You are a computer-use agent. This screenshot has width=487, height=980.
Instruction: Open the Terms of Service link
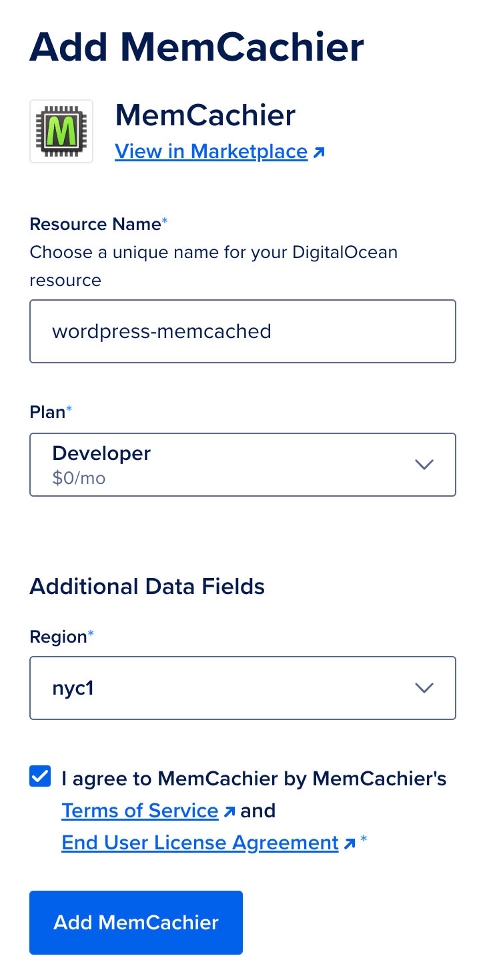pos(139,810)
